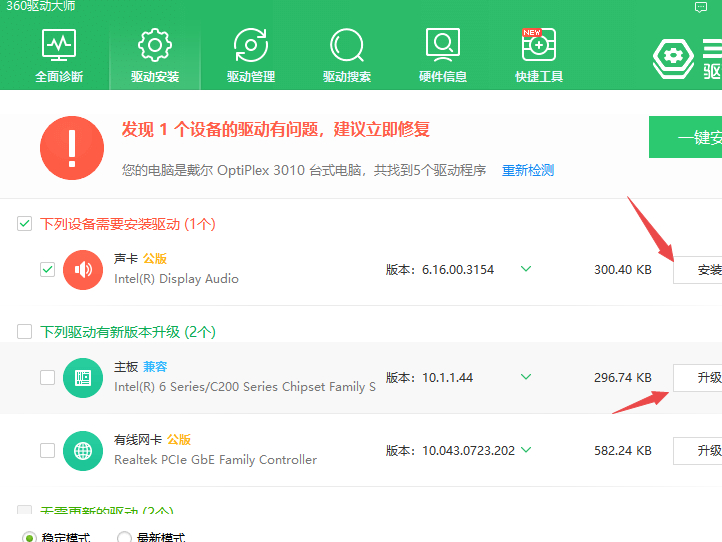722x542 pixels.
Task: Expand version dropdown for 10.1.1.44
Action: 526,377
